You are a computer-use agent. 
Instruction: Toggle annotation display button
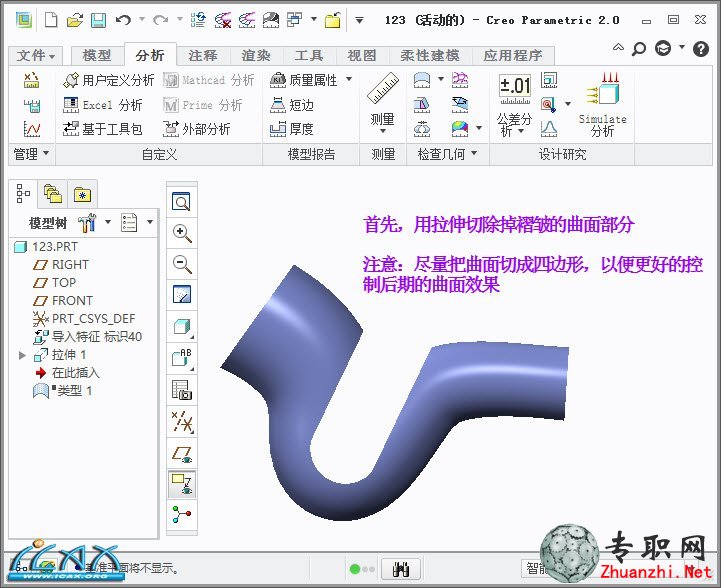point(182,485)
